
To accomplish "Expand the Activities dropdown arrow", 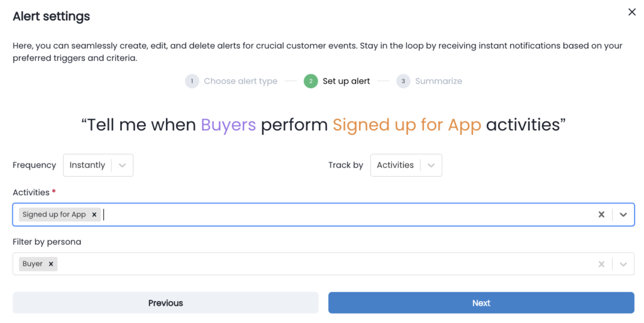I will [623, 215].
